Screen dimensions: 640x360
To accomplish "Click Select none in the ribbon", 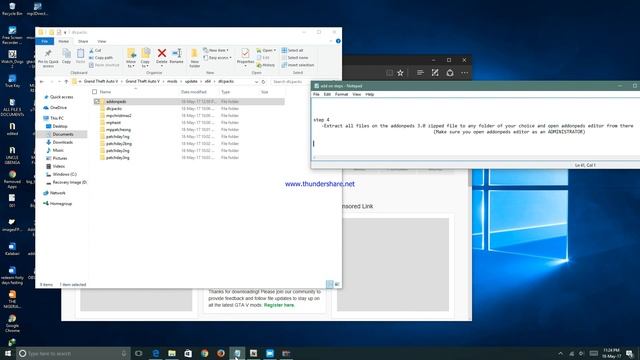I will click(295, 58).
